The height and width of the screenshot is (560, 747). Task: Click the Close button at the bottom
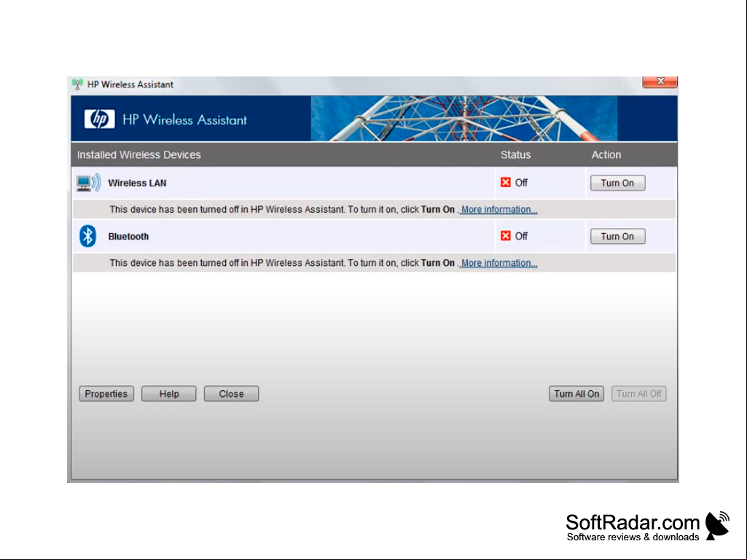(x=231, y=394)
